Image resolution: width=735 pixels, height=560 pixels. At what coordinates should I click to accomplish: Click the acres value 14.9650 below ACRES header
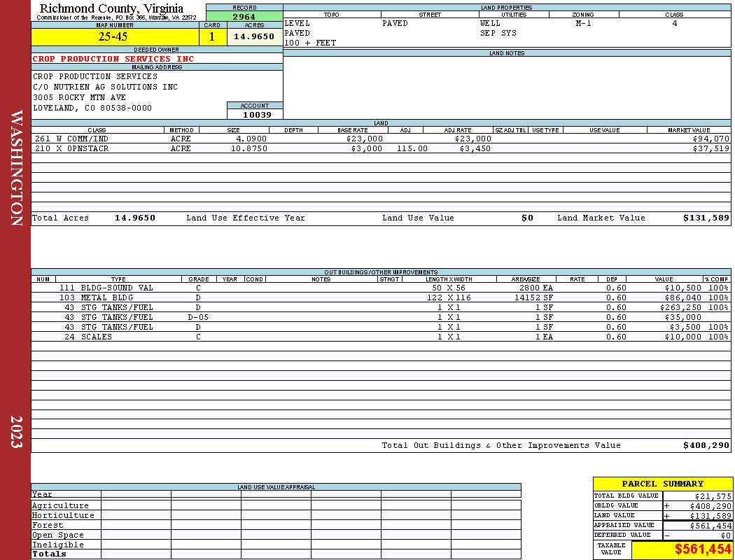pos(254,36)
